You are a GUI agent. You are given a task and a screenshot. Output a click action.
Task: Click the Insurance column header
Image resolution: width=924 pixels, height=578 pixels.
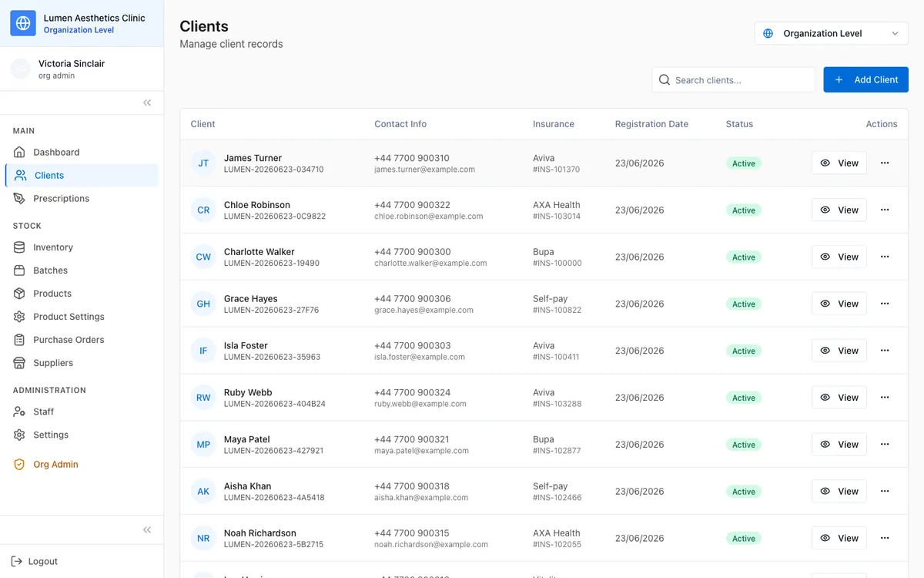pos(554,124)
